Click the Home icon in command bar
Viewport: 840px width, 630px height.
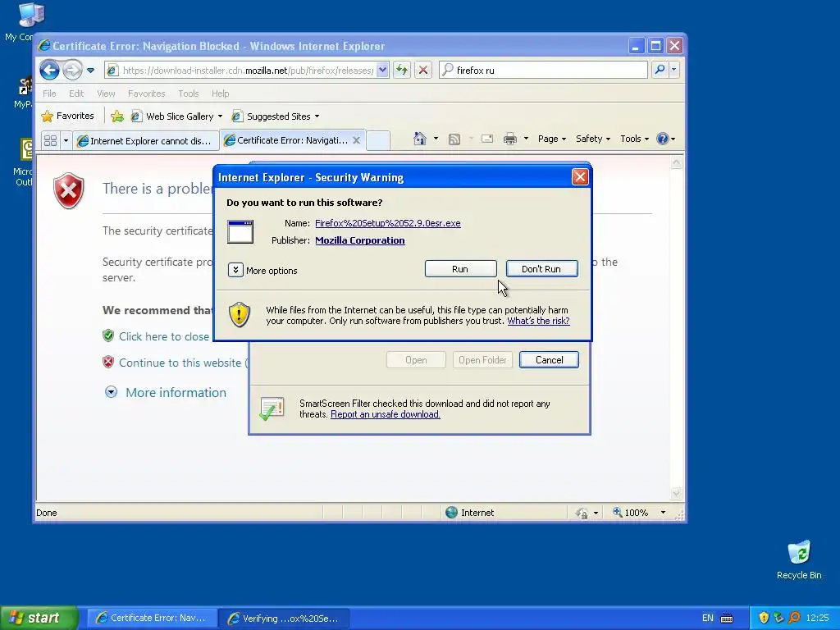(420, 139)
